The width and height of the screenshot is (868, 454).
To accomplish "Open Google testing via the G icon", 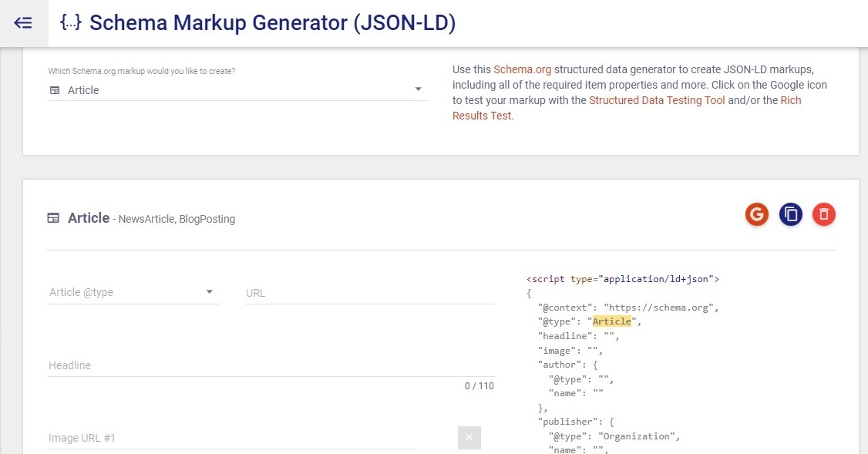I will point(756,214).
